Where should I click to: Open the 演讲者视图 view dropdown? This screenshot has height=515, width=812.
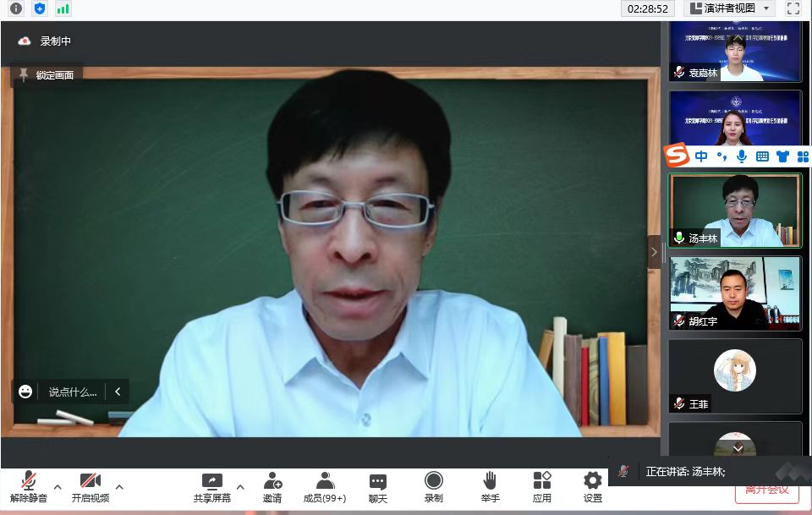pos(730,8)
